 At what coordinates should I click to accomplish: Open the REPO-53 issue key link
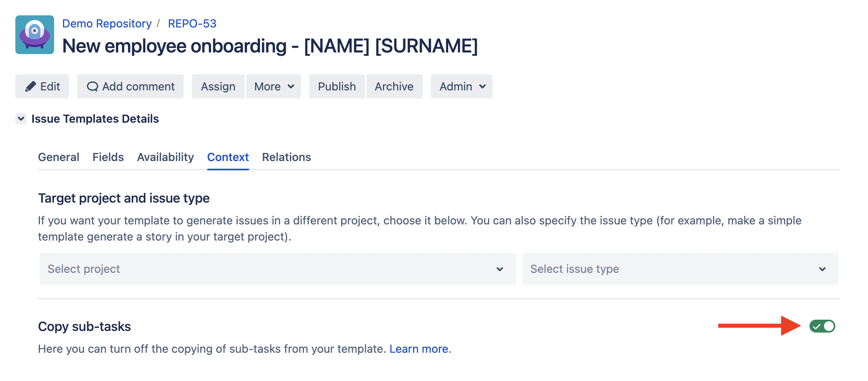coord(192,23)
